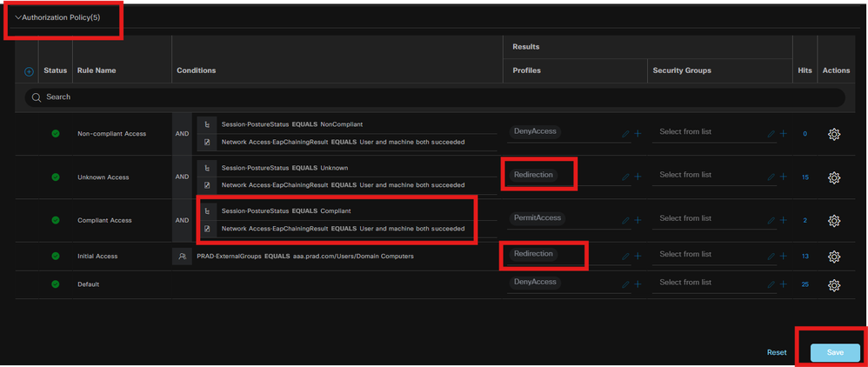Open hit count 25 for Default rule

tap(805, 284)
